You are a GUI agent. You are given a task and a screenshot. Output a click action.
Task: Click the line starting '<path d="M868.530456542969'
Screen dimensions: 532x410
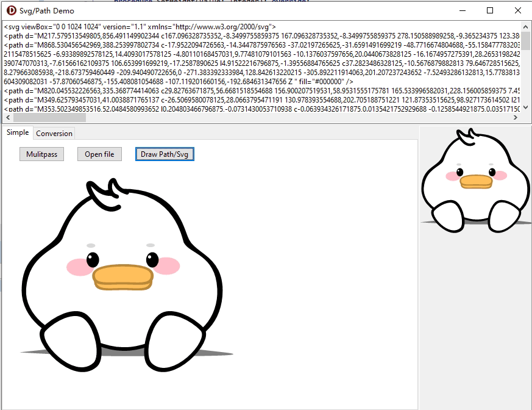coord(261,45)
